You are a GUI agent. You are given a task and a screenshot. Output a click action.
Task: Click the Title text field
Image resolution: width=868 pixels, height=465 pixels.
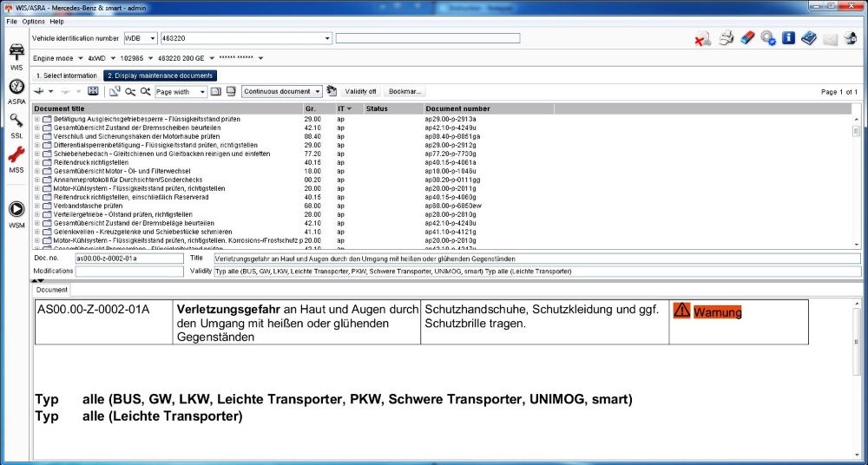537,259
